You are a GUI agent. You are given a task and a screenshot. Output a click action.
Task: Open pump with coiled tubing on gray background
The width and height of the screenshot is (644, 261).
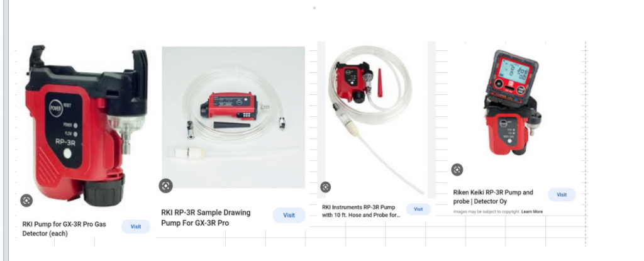233,117
